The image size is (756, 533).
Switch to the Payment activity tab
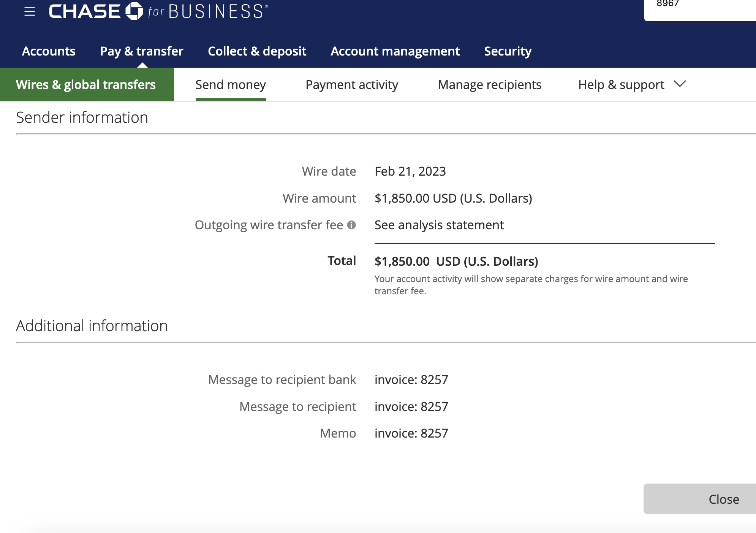click(x=352, y=85)
